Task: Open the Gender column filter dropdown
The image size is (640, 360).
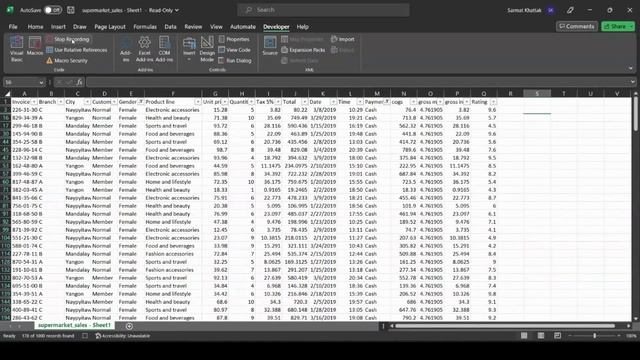Action: click(140, 102)
